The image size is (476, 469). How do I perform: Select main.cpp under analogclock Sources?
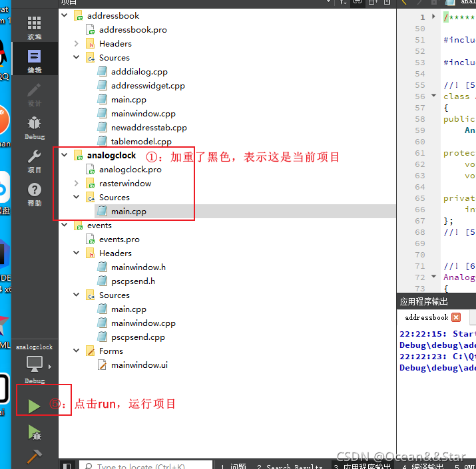128,212
